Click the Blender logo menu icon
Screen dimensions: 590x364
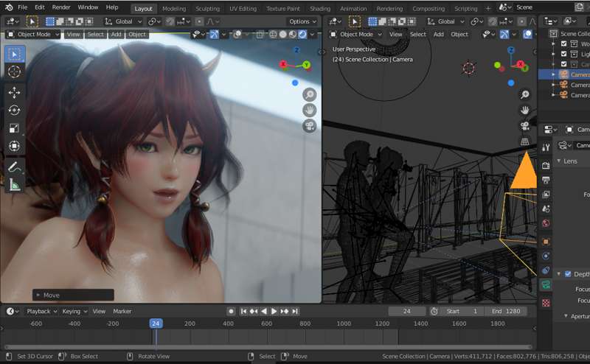(9, 7)
